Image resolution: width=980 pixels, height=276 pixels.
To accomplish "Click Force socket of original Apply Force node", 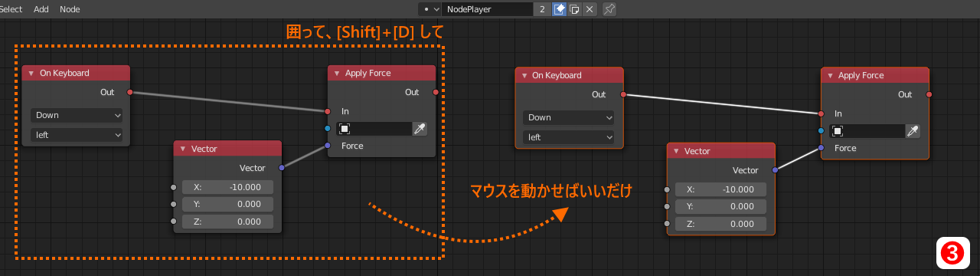I will coord(328,145).
